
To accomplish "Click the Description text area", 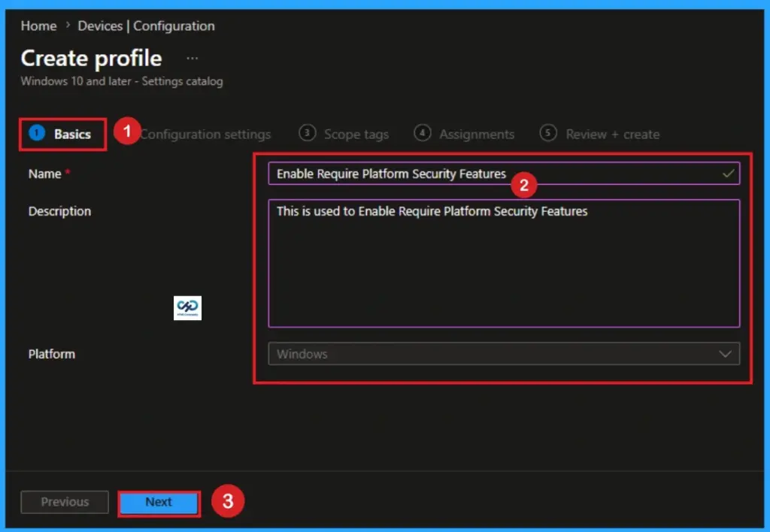I will click(504, 263).
